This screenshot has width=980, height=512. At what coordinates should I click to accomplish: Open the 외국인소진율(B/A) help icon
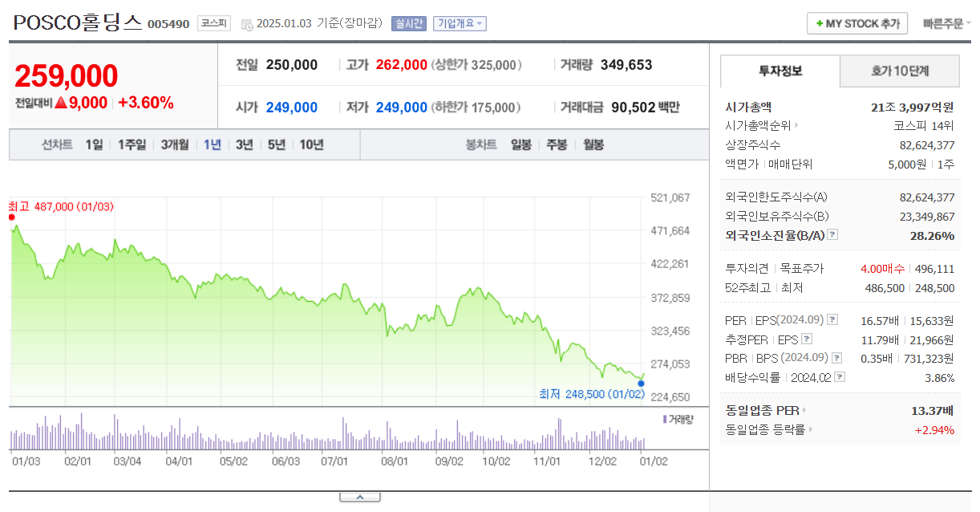pyautogui.click(x=832, y=235)
